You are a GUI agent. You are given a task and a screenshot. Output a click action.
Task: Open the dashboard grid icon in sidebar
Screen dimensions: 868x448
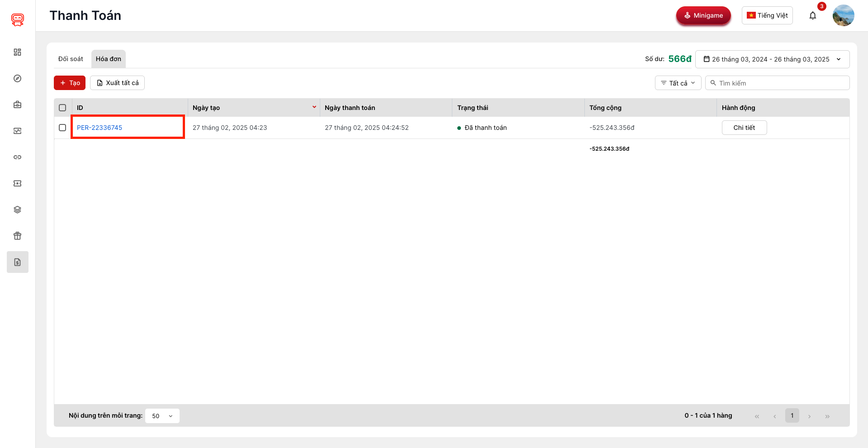[x=18, y=52]
